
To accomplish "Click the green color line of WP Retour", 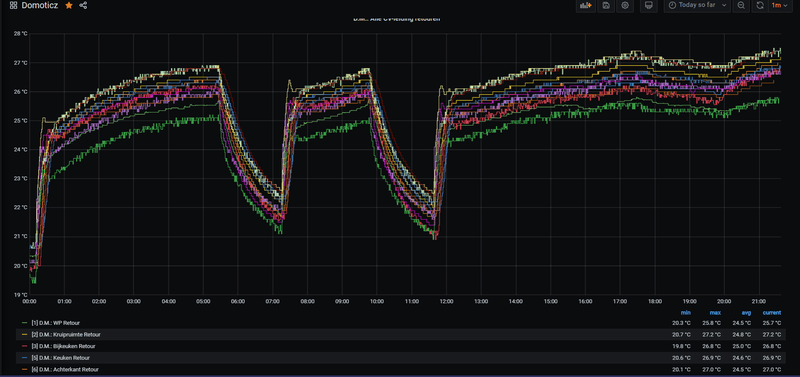I will pyautogui.click(x=24, y=323).
